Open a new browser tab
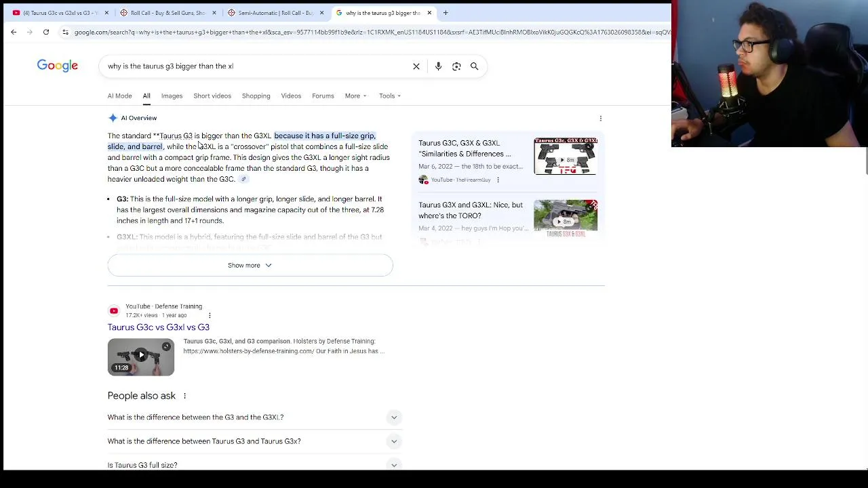868x488 pixels. (446, 12)
